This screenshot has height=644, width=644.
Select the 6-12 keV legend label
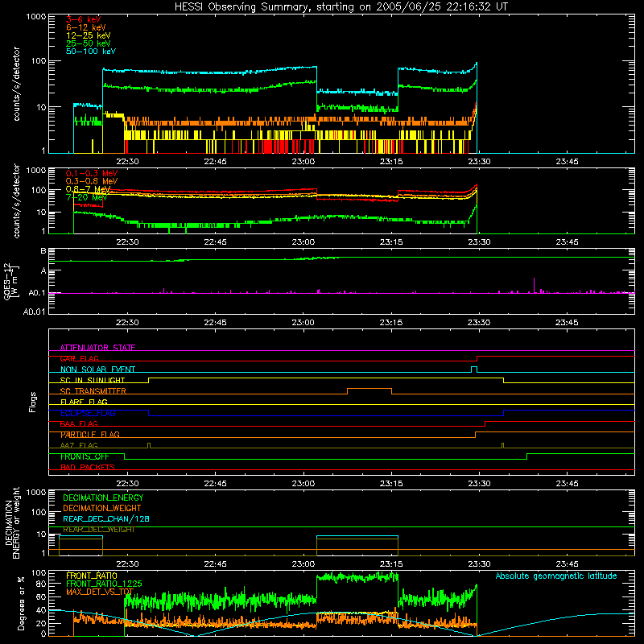click(x=86, y=27)
